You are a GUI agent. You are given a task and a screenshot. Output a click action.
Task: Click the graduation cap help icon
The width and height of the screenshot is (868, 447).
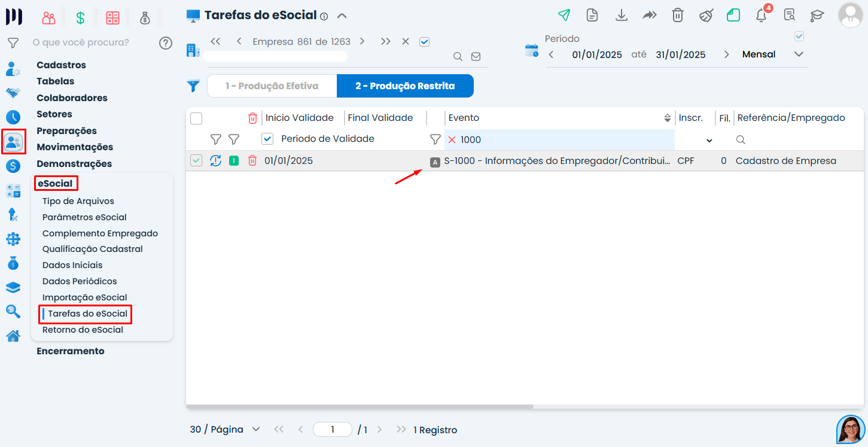coord(817,15)
